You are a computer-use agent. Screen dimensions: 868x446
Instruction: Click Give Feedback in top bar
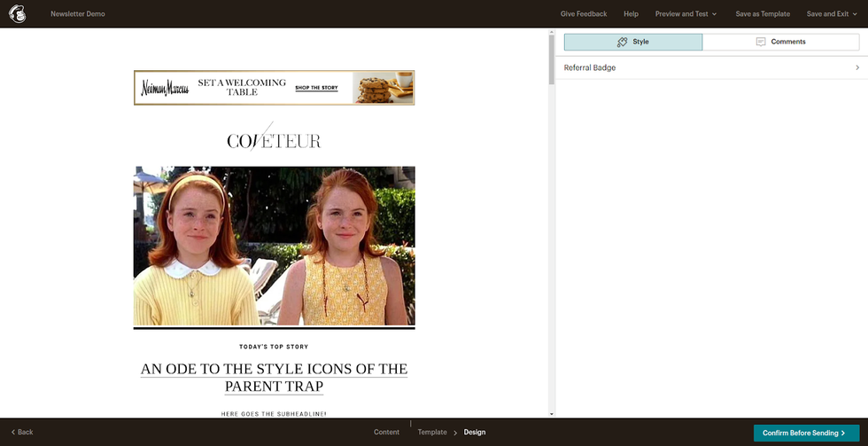[x=584, y=14]
